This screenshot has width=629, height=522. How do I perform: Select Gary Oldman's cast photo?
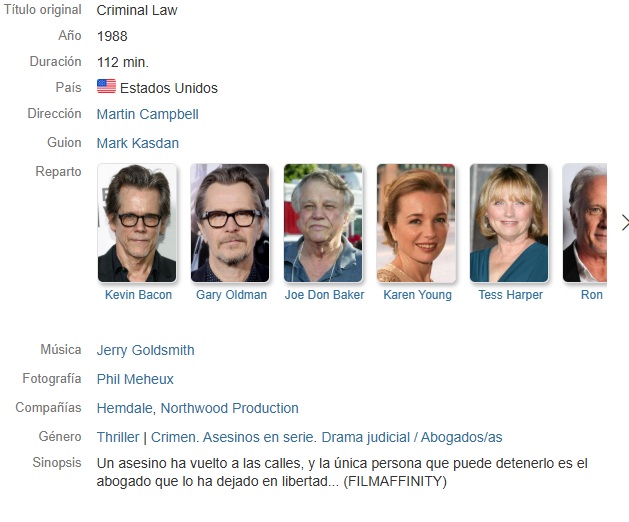pos(230,223)
